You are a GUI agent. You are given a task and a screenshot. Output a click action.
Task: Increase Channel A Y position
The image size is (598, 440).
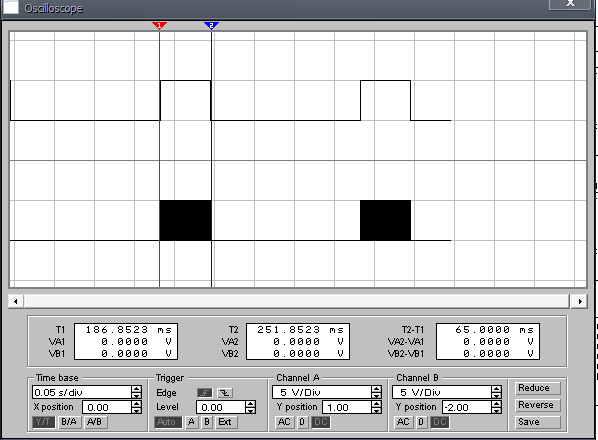pos(376,404)
